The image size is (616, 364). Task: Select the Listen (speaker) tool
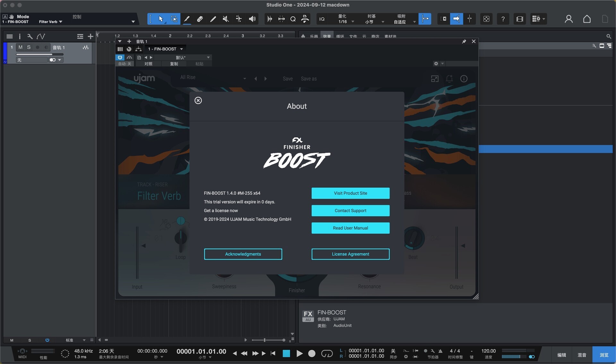coord(252,19)
